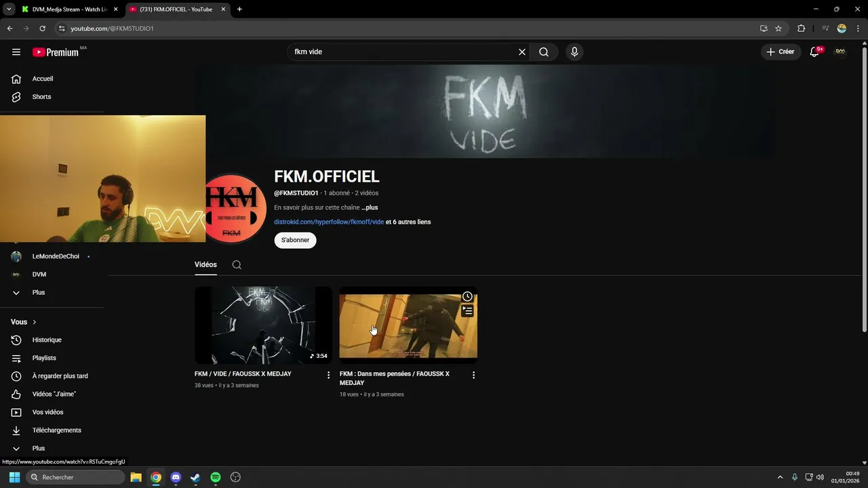868x488 pixels.
Task: Open Chrome profile avatar
Action: click(842, 28)
